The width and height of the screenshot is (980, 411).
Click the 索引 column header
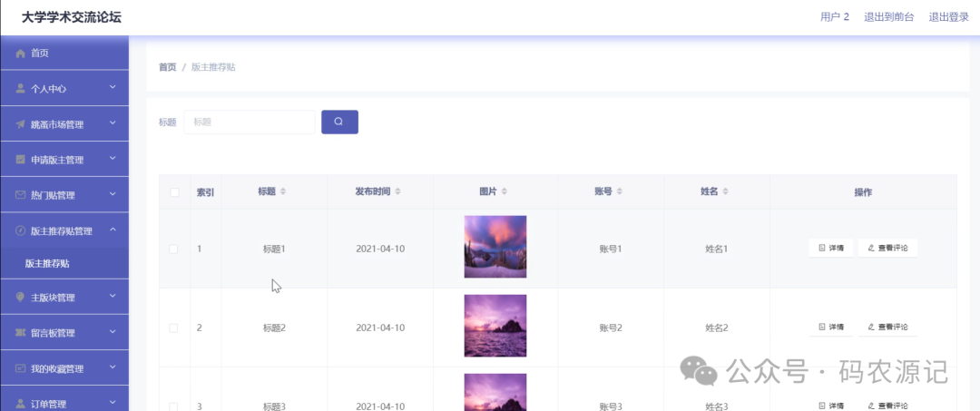[x=206, y=192]
